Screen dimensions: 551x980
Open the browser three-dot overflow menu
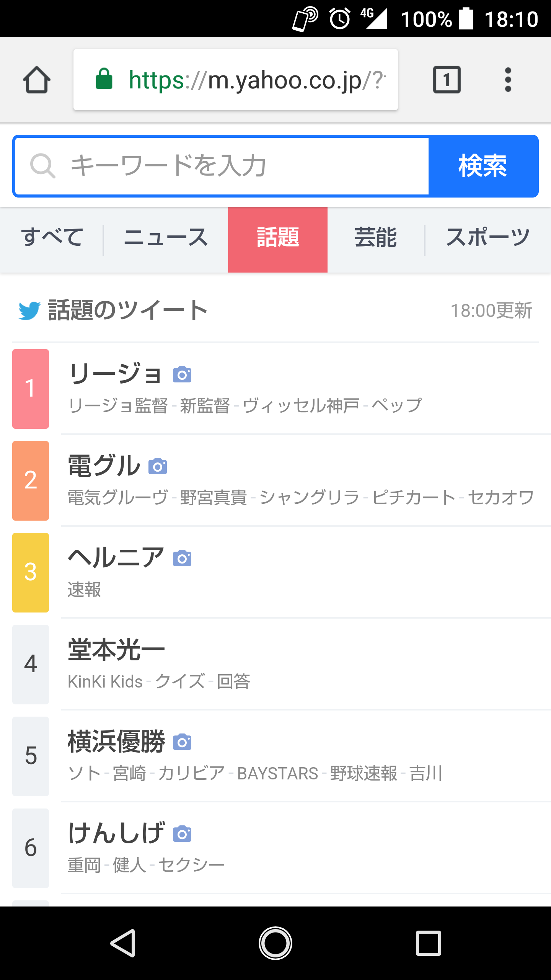[508, 80]
